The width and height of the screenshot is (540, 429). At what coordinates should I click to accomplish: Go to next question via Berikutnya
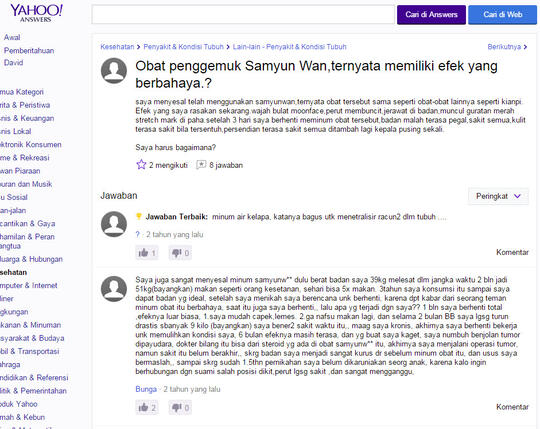coord(507,47)
